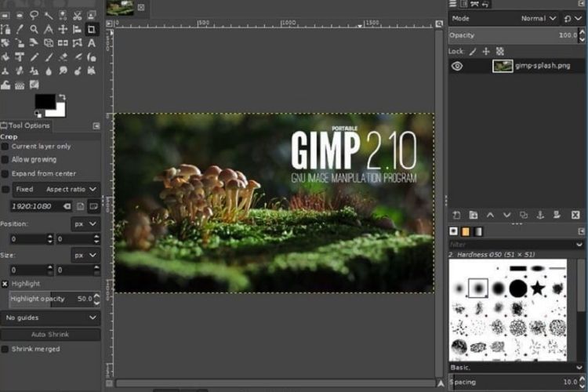Select the highlighted Crop tool
588x392 pixels.
91,29
